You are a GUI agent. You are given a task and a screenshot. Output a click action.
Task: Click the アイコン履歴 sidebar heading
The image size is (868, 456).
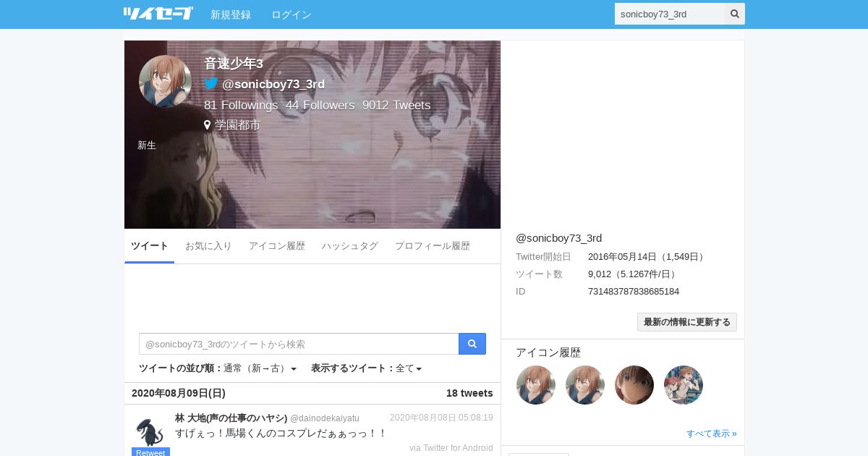548,352
